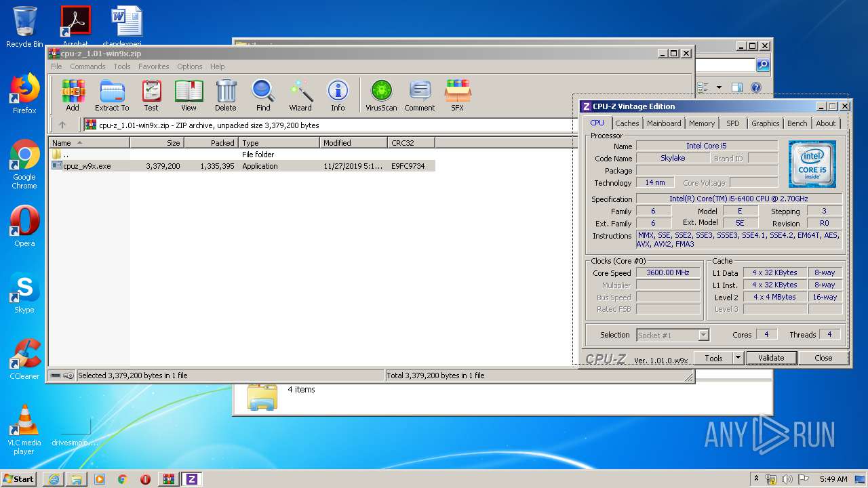The width and height of the screenshot is (868, 488).
Task: Show hidden tray icons arrow
Action: tap(756, 479)
